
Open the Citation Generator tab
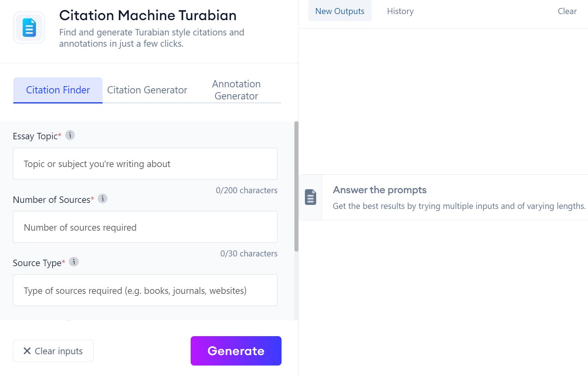[147, 90]
